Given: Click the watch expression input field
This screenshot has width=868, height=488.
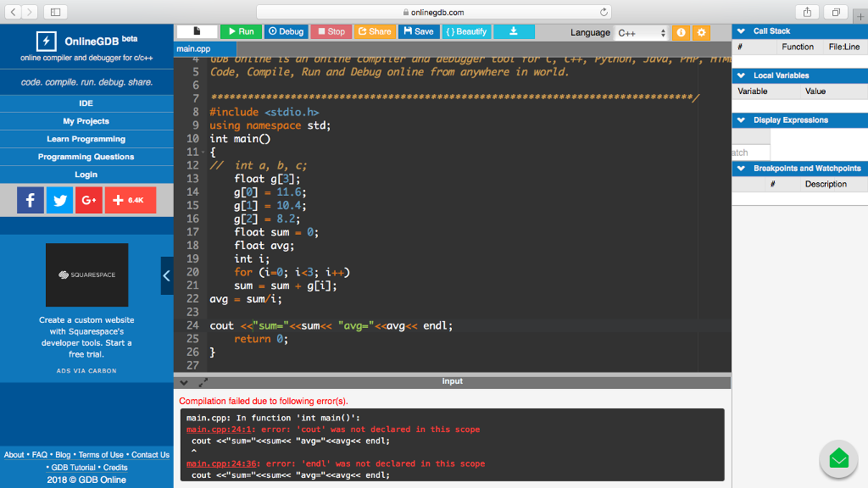Looking at the screenshot, I should pyautogui.click(x=751, y=152).
